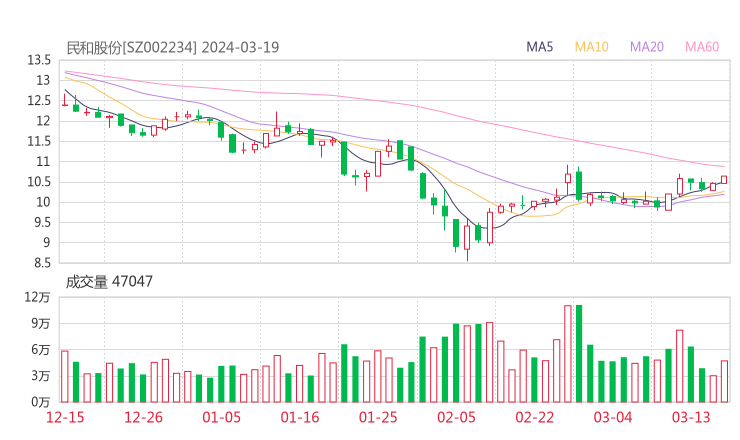
Task: Click the 03-13 date axis label
Action: (x=691, y=417)
